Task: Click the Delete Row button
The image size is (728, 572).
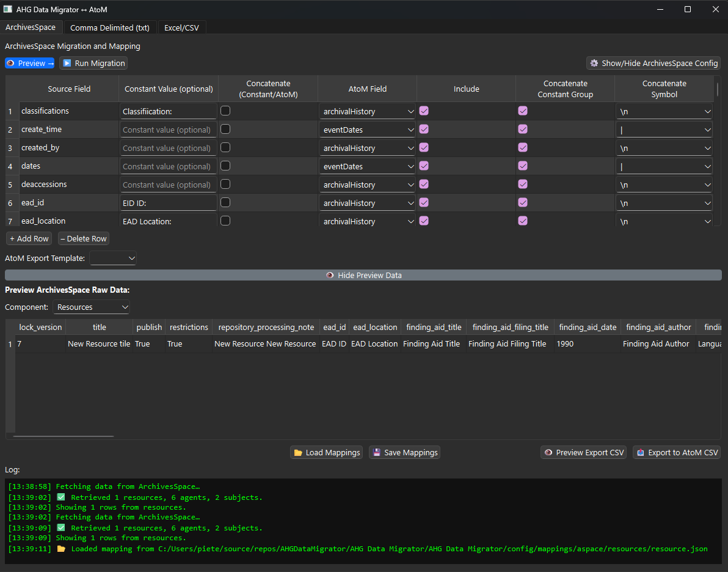Action: [x=83, y=239]
